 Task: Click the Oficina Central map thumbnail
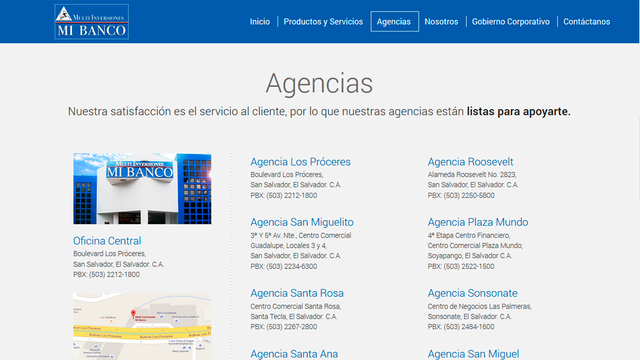tap(142, 327)
